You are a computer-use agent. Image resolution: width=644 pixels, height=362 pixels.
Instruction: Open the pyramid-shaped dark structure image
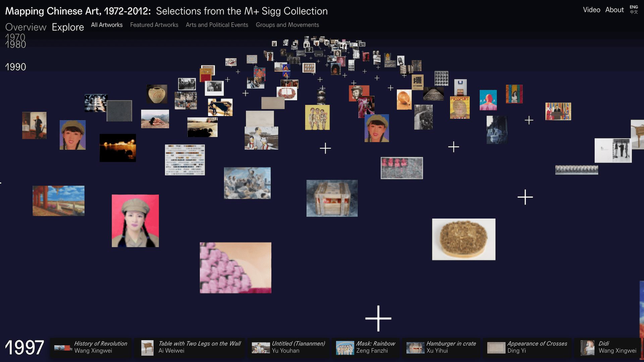pyautogui.click(x=433, y=94)
